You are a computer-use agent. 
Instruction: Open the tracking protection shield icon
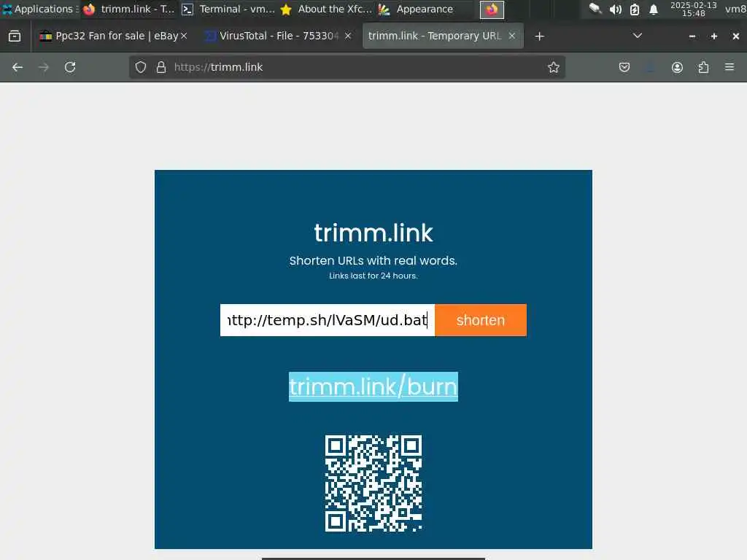[141, 67]
